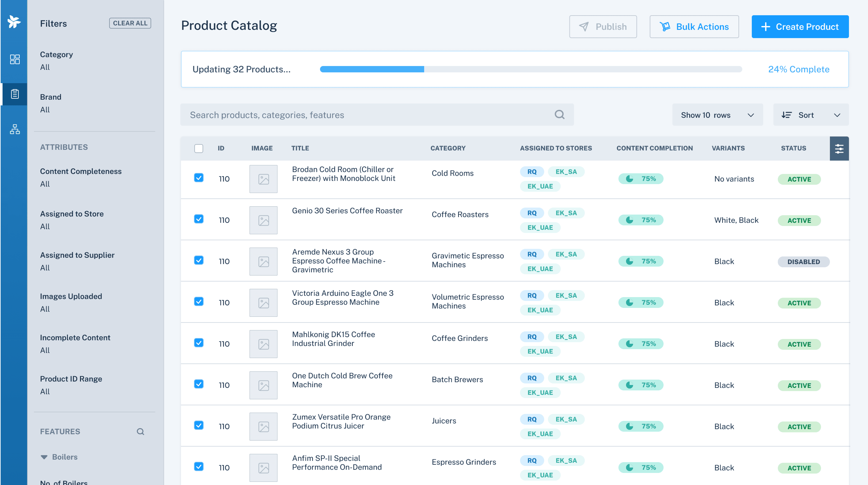Viewport: 868px width, 485px height.
Task: Click the bird logo icon in sidebar
Action: click(x=14, y=22)
